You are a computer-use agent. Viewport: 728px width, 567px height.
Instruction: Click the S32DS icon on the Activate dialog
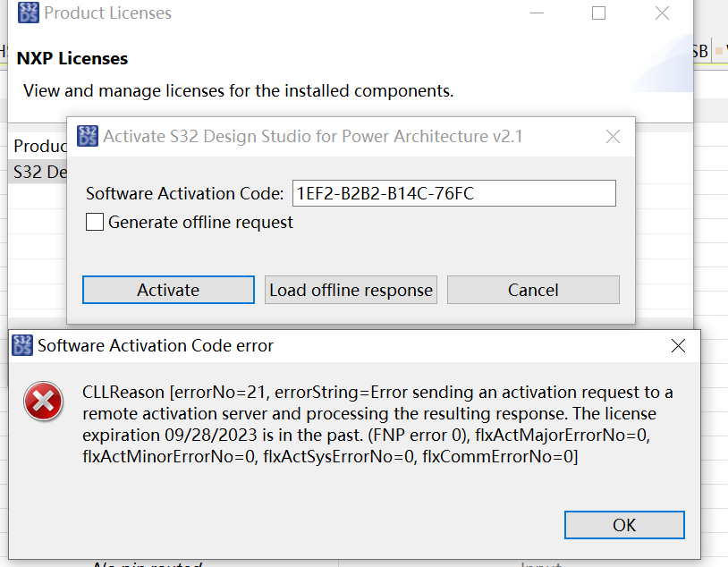88,136
